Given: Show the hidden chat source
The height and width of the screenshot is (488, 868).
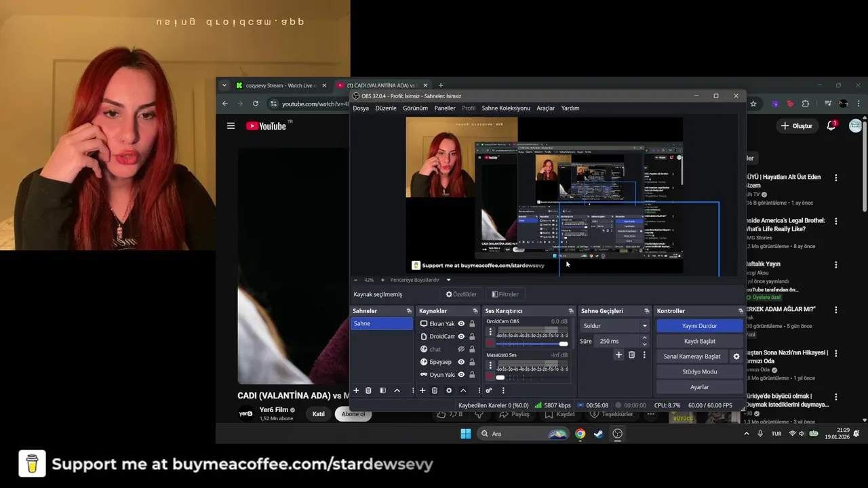Looking at the screenshot, I should (x=461, y=350).
